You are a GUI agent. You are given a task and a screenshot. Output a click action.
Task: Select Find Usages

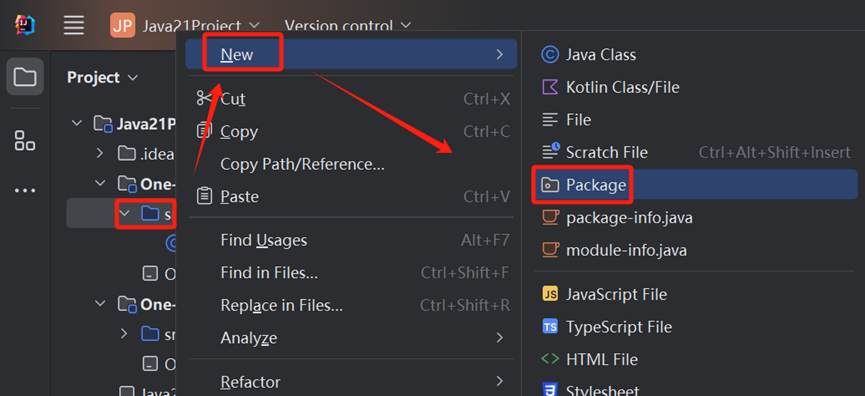coord(351,240)
